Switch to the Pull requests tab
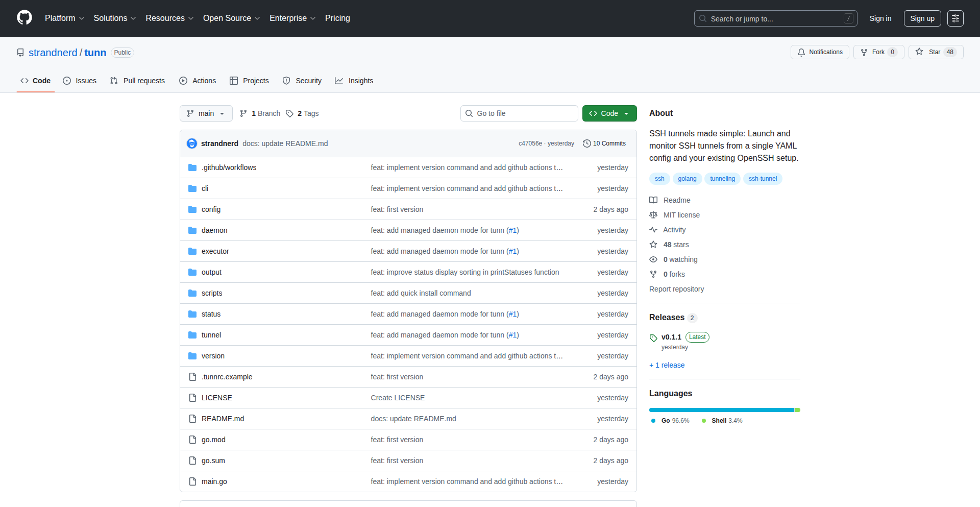 coord(138,81)
